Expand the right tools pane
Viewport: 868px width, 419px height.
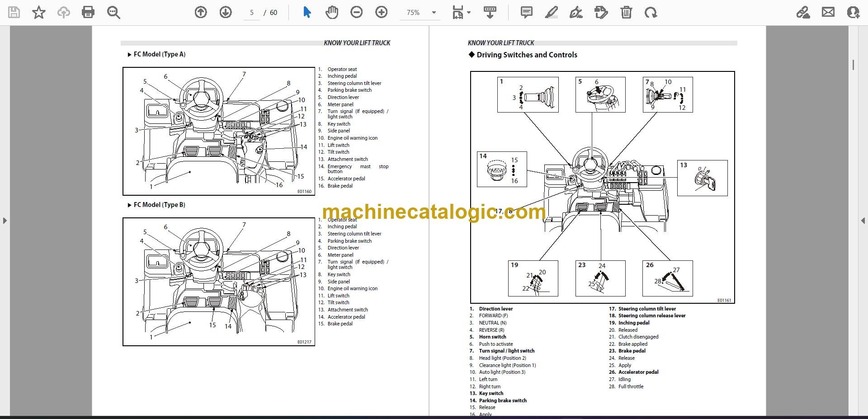[863, 221]
